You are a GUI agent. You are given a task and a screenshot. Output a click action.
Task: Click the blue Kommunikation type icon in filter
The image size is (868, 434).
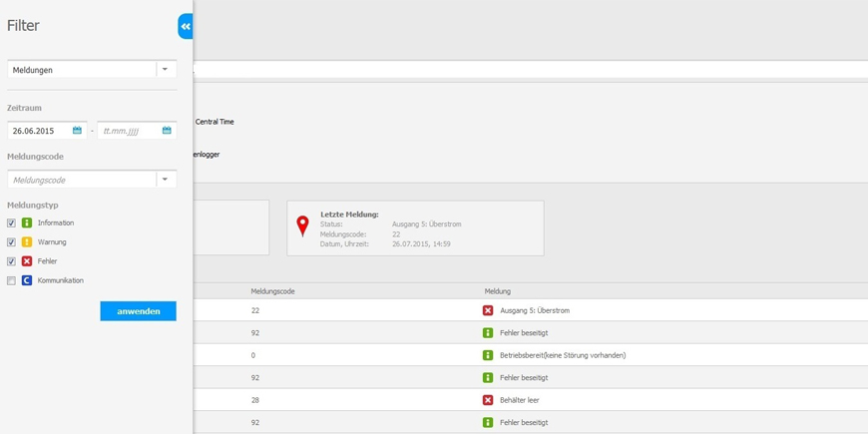[x=27, y=280]
